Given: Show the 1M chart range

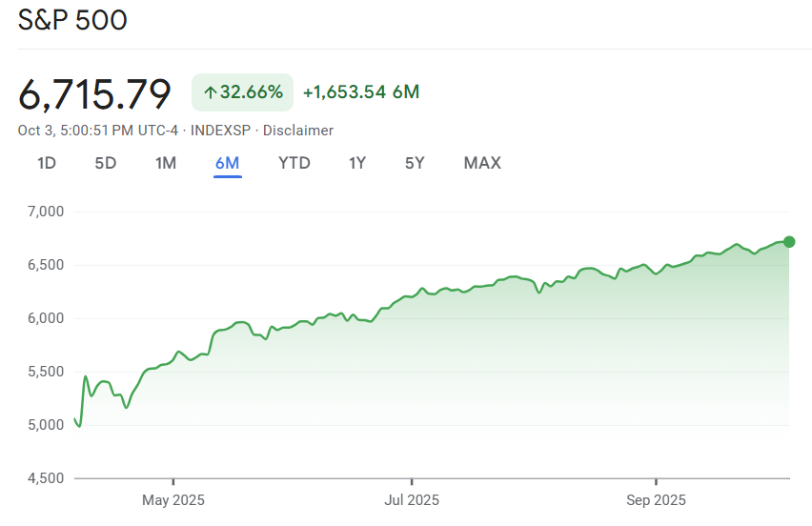Looking at the screenshot, I should click(166, 163).
